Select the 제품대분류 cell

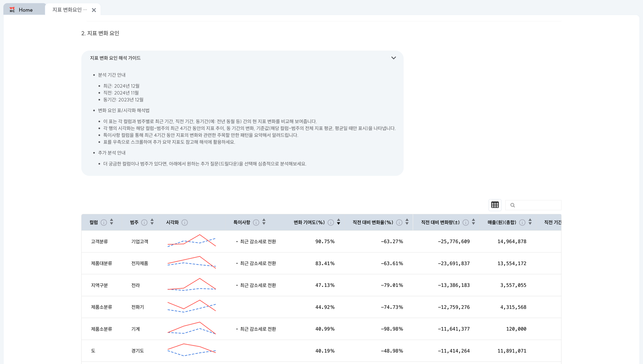(x=102, y=263)
